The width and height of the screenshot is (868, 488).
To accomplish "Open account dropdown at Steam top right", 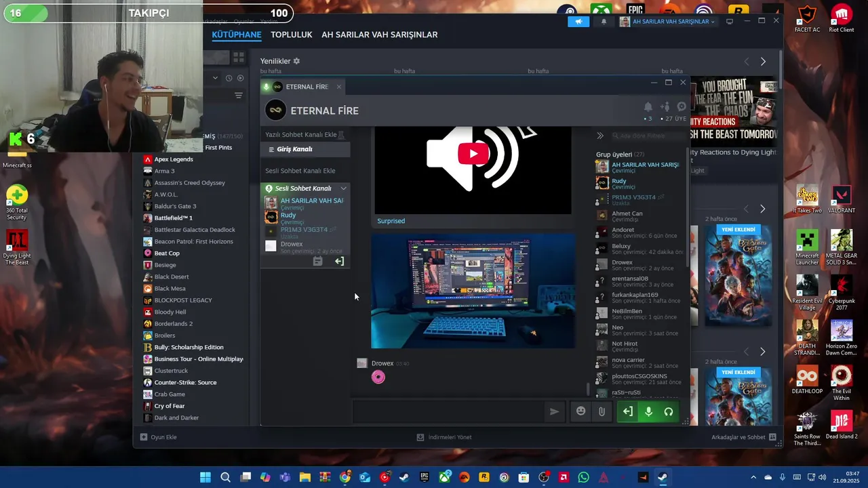I will [668, 22].
